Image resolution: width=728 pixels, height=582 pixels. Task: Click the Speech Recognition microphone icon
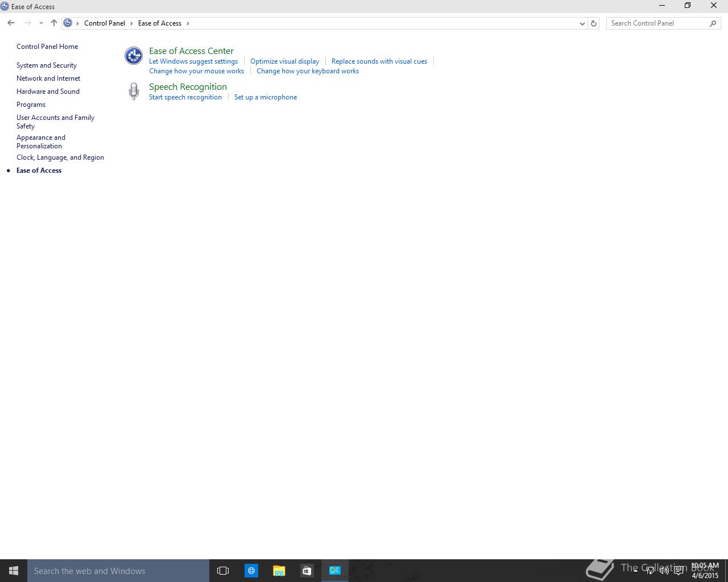click(x=134, y=91)
